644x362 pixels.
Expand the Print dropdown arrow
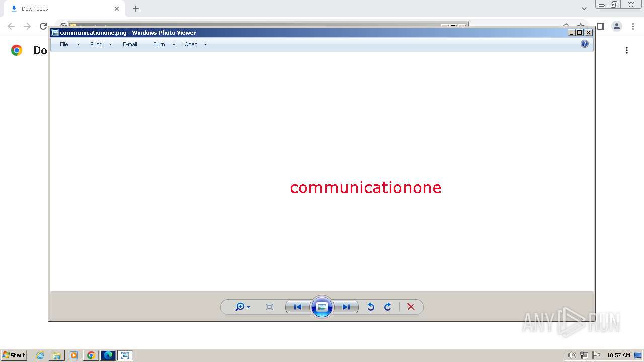tap(110, 44)
